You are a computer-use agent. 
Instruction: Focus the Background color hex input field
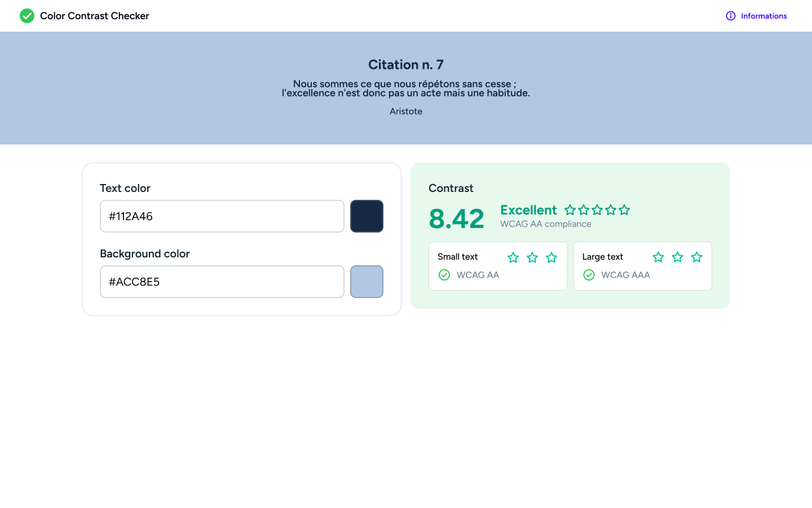222,282
